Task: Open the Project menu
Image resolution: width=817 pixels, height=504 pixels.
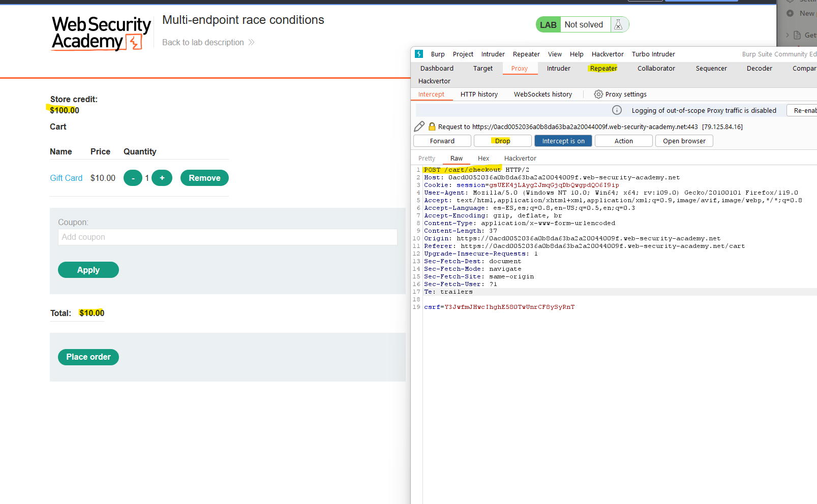Action: coord(463,54)
